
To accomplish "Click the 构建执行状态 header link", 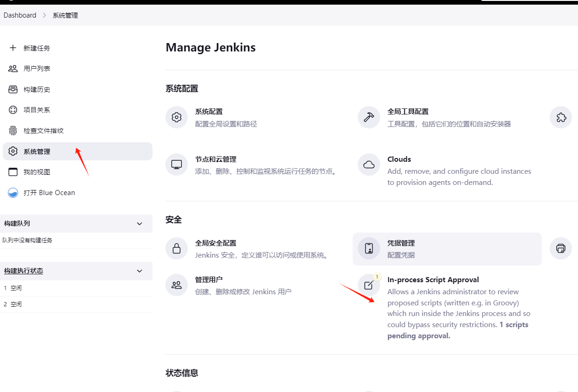I will click(24, 271).
